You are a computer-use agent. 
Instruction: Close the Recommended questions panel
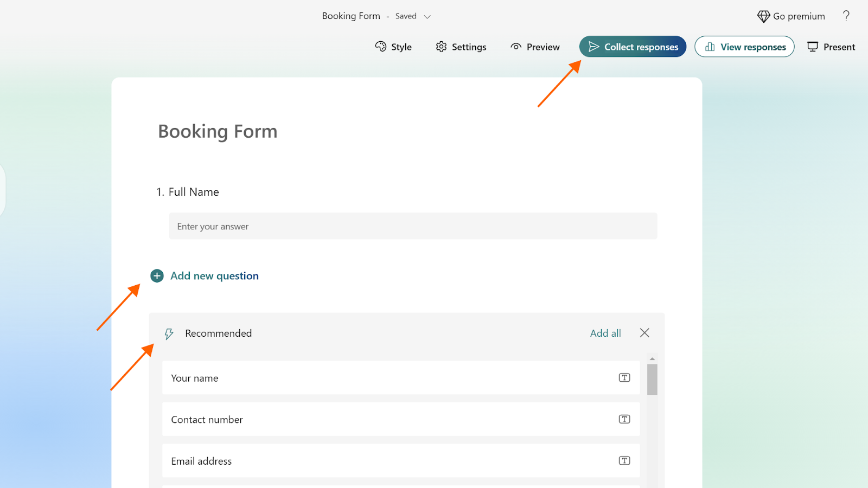point(644,333)
